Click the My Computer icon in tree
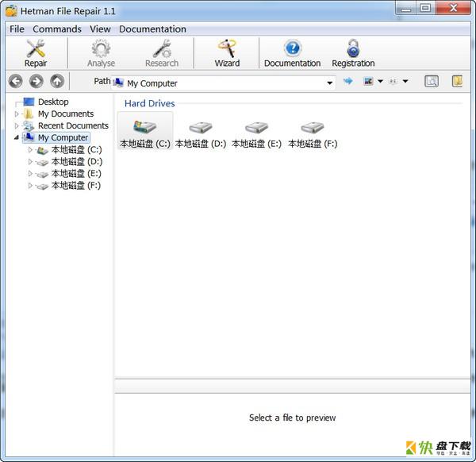This screenshot has width=476, height=462. [x=29, y=137]
